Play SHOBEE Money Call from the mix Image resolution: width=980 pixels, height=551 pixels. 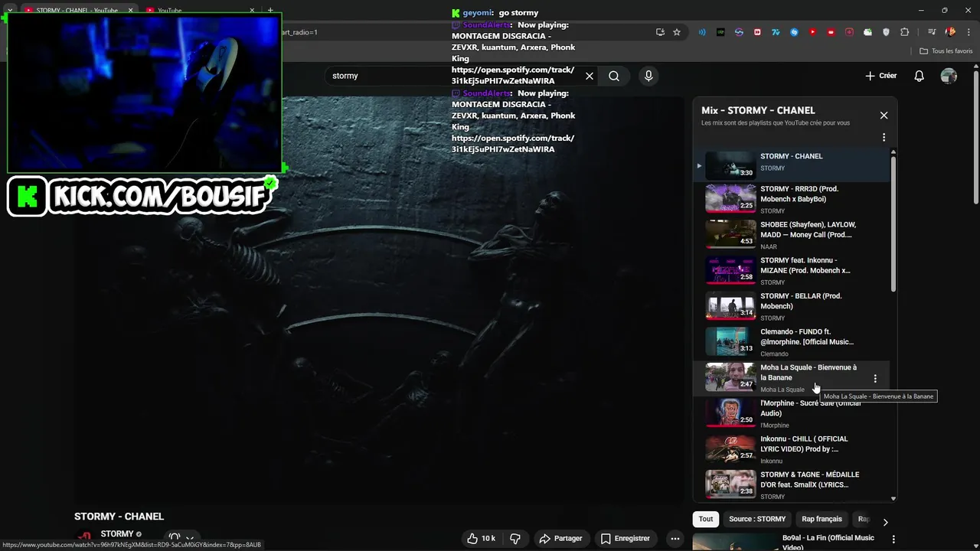point(792,235)
